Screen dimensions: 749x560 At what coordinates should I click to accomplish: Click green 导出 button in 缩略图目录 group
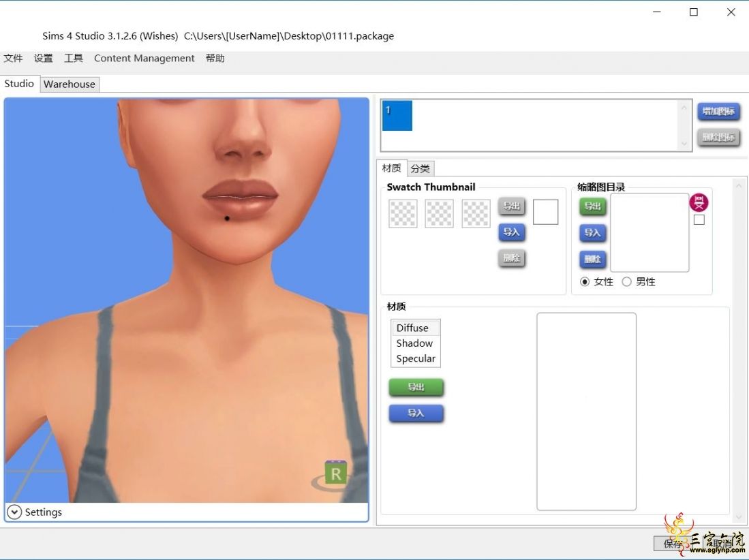[592, 206]
